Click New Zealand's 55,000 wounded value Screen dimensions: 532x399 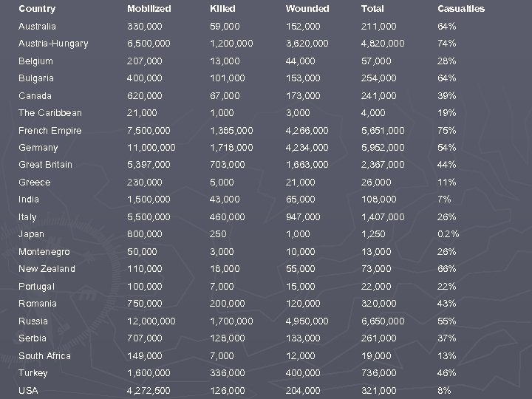[301, 269]
